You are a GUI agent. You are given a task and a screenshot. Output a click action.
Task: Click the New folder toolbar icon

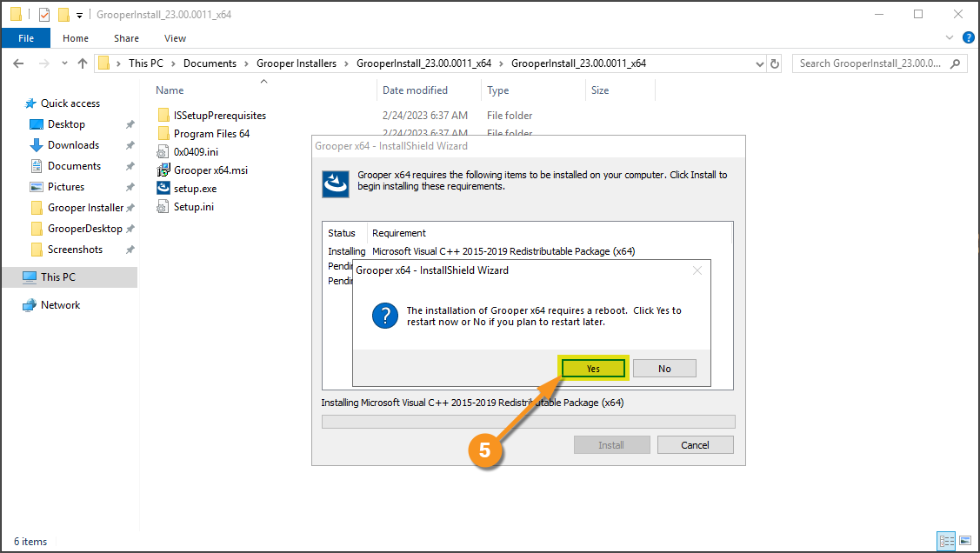[x=63, y=15]
